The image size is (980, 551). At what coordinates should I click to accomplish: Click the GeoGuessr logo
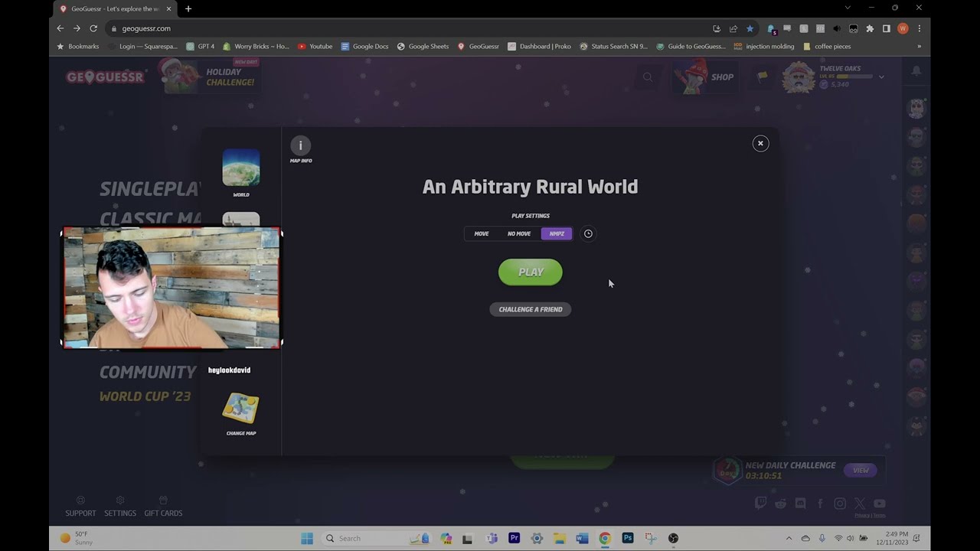pos(105,77)
